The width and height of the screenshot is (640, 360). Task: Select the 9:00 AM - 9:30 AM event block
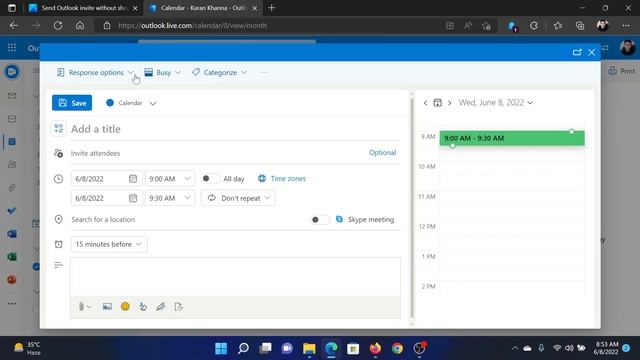(512, 138)
